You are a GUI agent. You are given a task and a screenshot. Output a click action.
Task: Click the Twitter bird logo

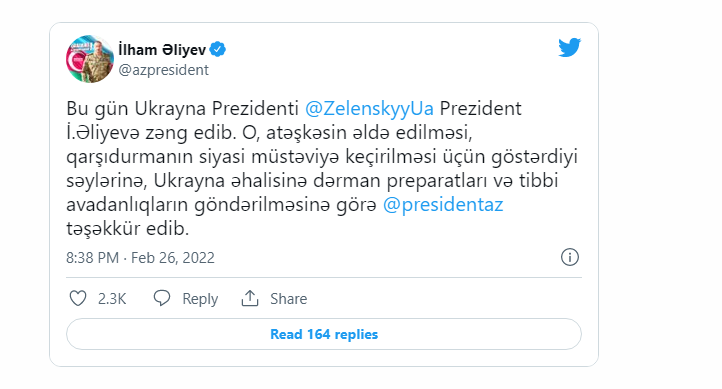[570, 47]
